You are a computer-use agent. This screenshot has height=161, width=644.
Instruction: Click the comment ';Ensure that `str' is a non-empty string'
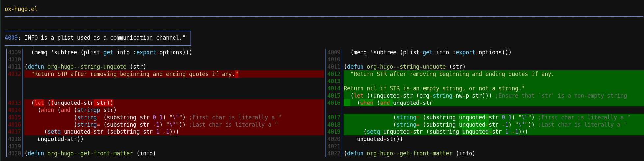561,96
